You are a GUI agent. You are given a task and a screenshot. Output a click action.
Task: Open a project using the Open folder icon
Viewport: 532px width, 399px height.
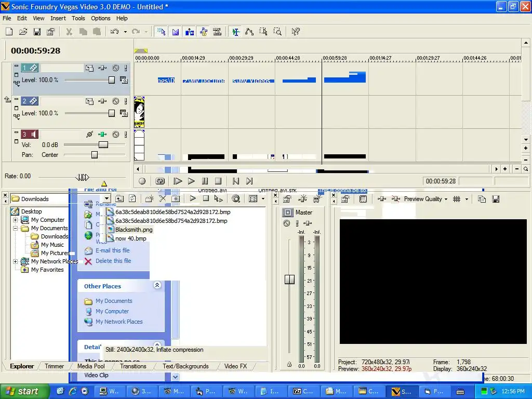click(x=23, y=32)
